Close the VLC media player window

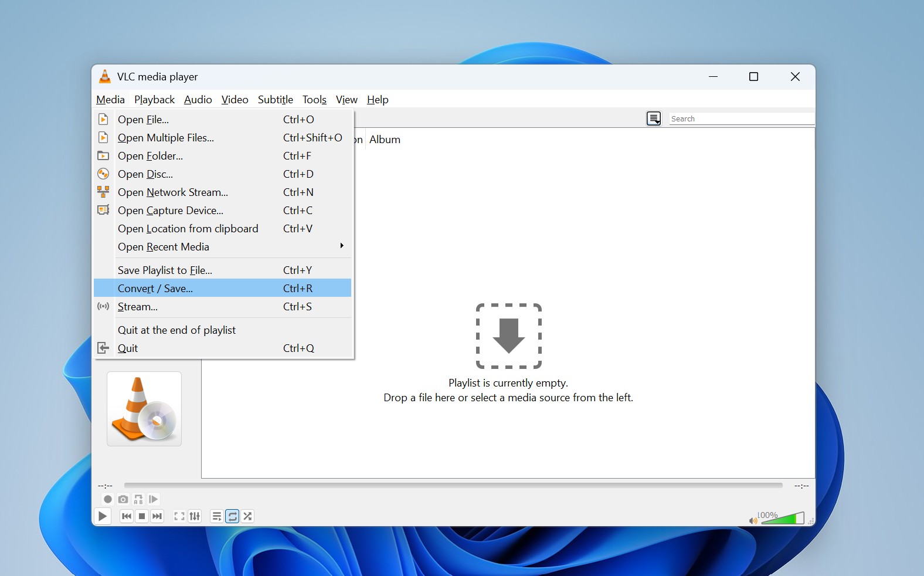(795, 77)
